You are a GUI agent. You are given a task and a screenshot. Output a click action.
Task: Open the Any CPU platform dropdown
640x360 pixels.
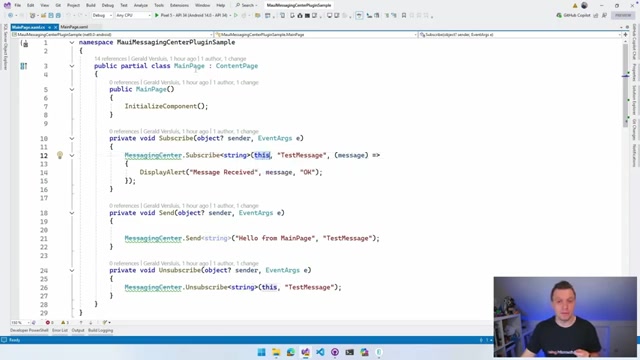click(133, 15)
